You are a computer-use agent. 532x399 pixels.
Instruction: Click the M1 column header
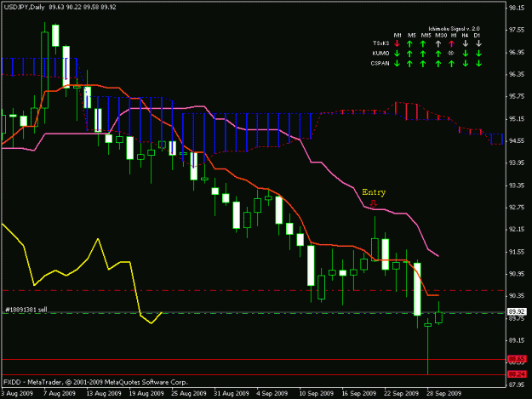[x=398, y=35]
